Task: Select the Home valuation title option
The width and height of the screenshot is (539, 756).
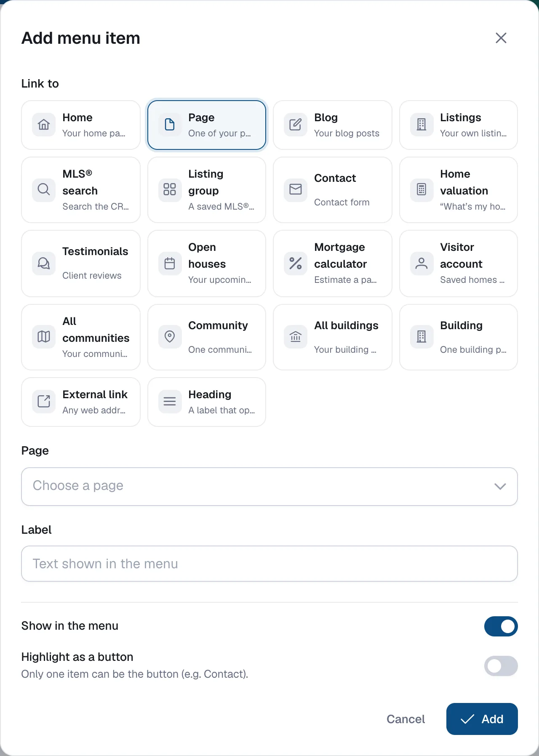Action: click(464, 182)
